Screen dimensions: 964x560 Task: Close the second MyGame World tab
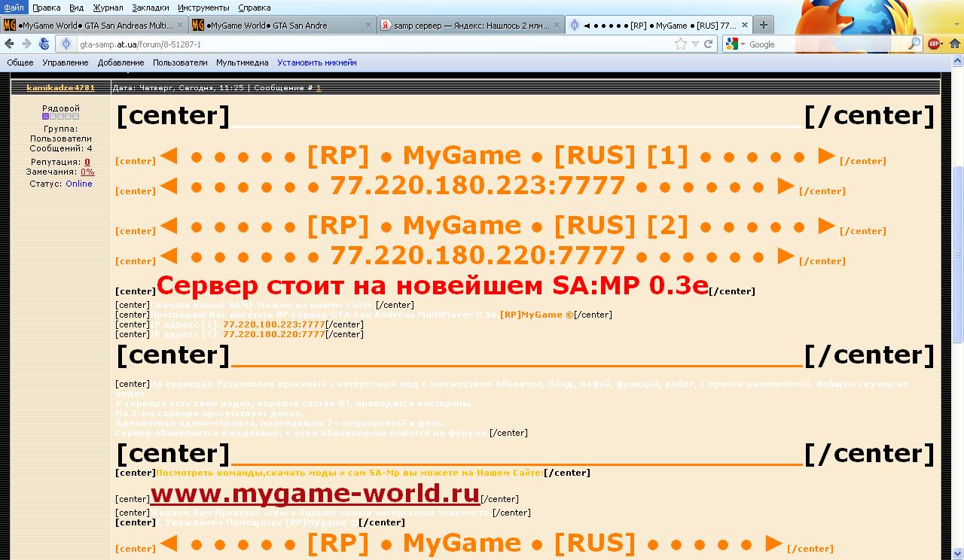click(369, 25)
